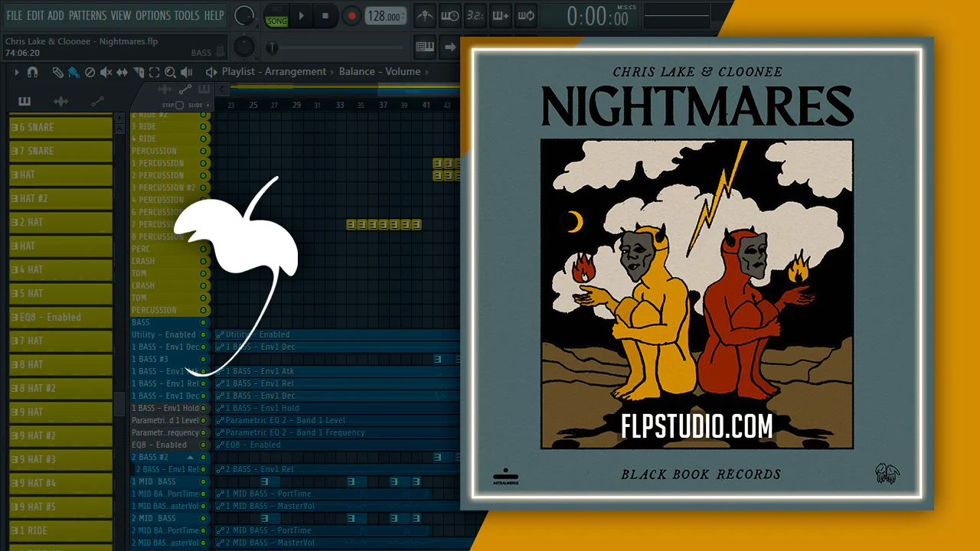This screenshot has height=551, width=980.
Task: Show audio clips in the picker panel
Action: point(61,101)
